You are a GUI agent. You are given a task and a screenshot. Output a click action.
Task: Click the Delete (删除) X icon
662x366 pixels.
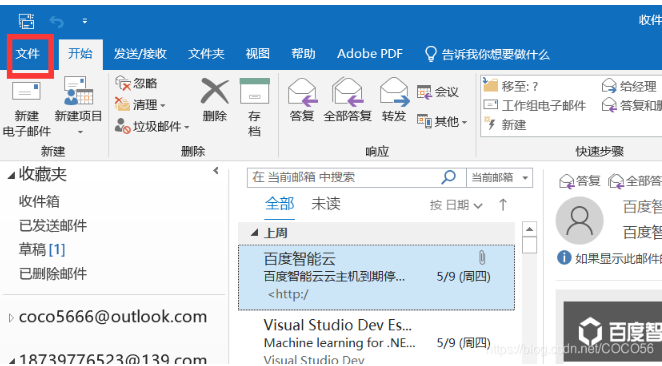pos(214,91)
